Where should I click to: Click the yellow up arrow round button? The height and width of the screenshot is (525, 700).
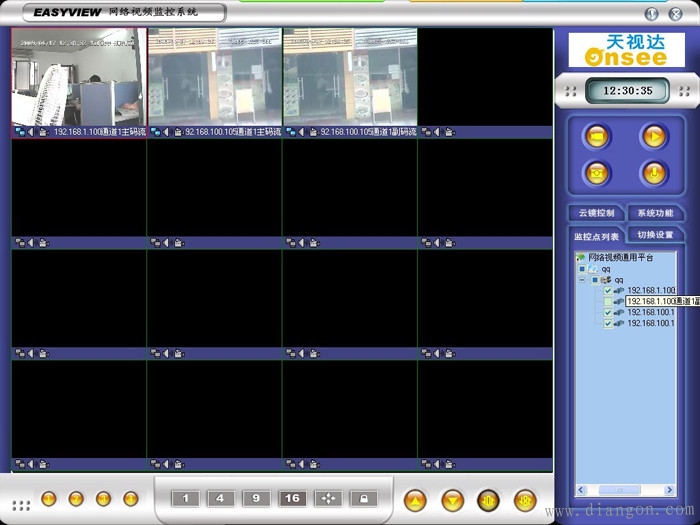point(415,500)
